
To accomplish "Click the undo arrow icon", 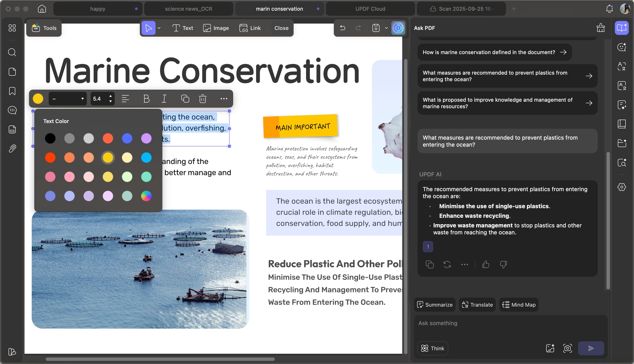I will click(343, 28).
